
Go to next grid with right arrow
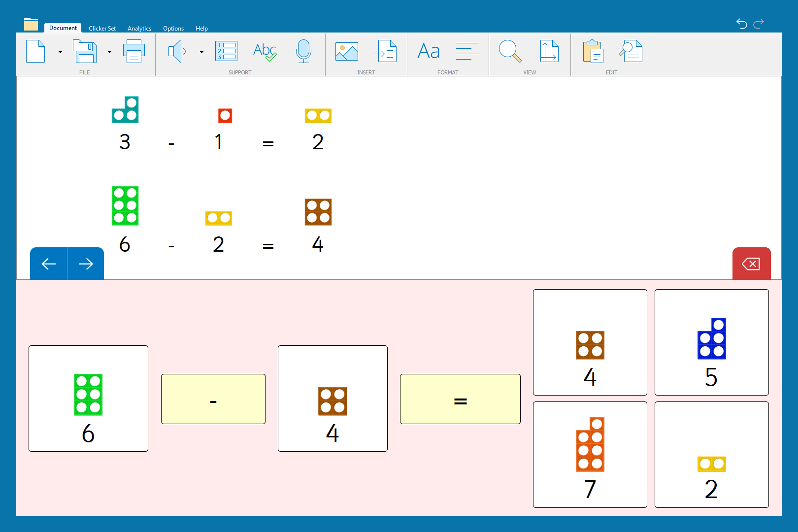tap(86, 264)
